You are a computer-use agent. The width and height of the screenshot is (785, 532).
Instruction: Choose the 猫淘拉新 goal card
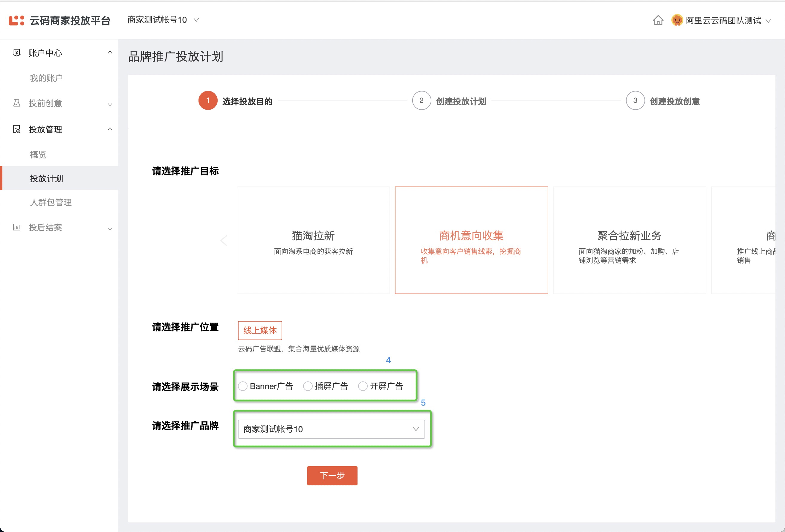coord(313,240)
